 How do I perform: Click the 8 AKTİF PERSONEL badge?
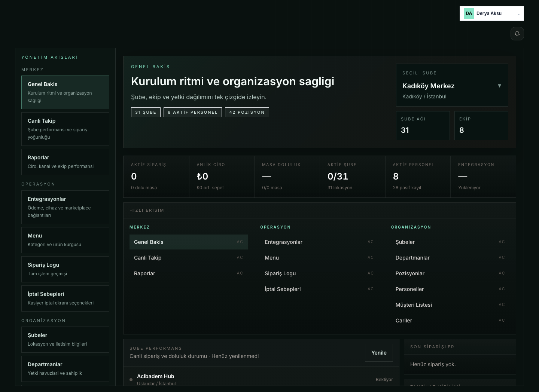(x=192, y=112)
